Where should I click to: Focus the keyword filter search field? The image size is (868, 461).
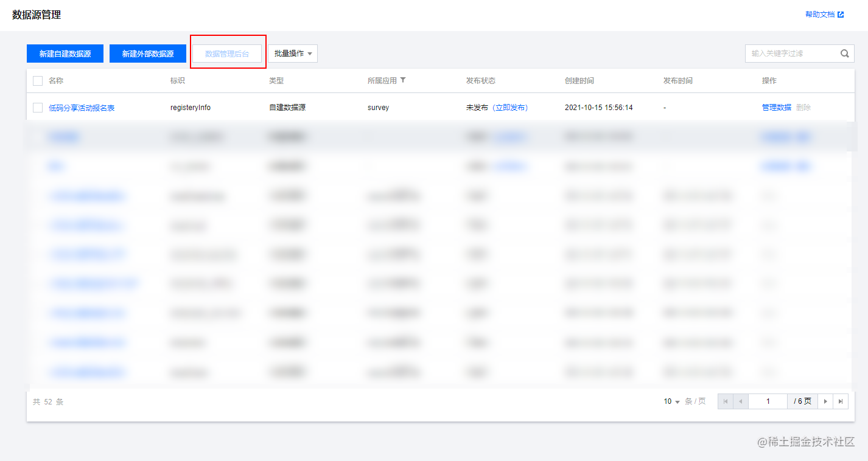[793, 54]
